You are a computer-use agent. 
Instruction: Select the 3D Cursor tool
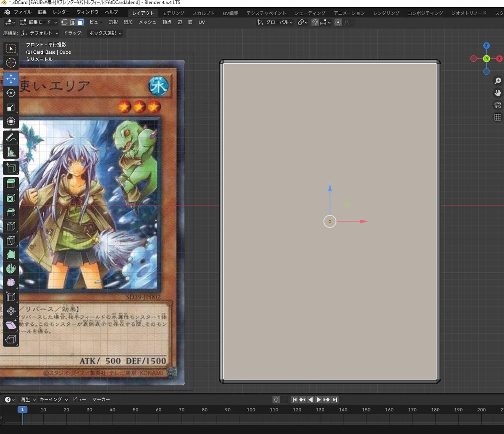click(11, 63)
